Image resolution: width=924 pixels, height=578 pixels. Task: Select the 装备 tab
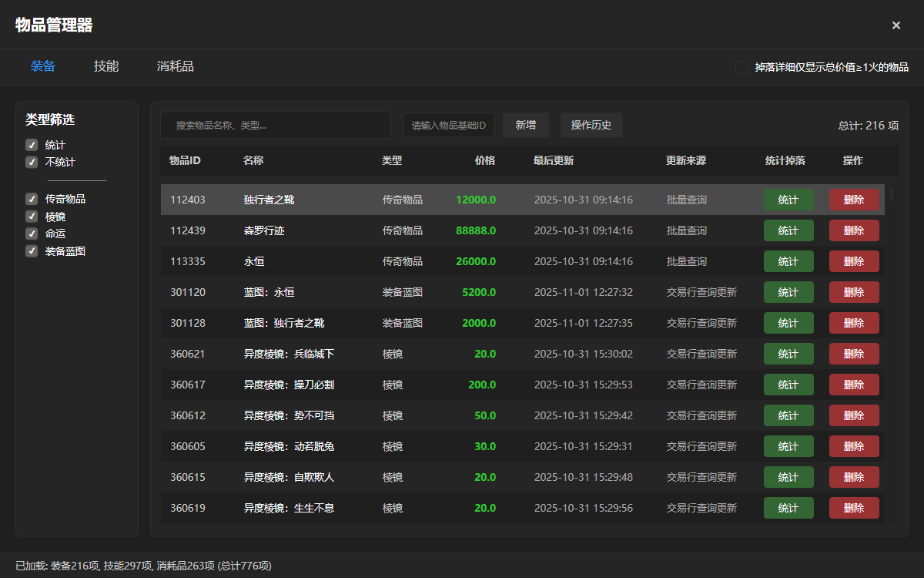tap(43, 66)
